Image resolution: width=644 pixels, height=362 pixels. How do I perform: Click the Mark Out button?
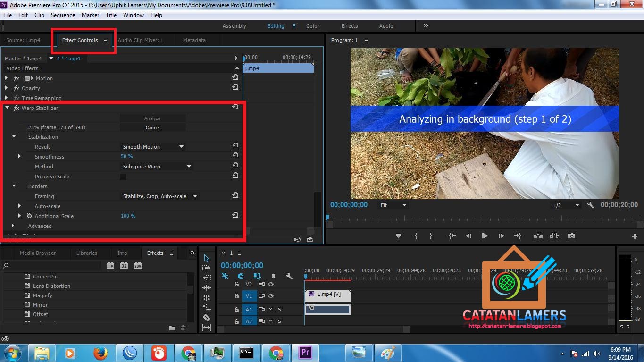click(x=431, y=236)
